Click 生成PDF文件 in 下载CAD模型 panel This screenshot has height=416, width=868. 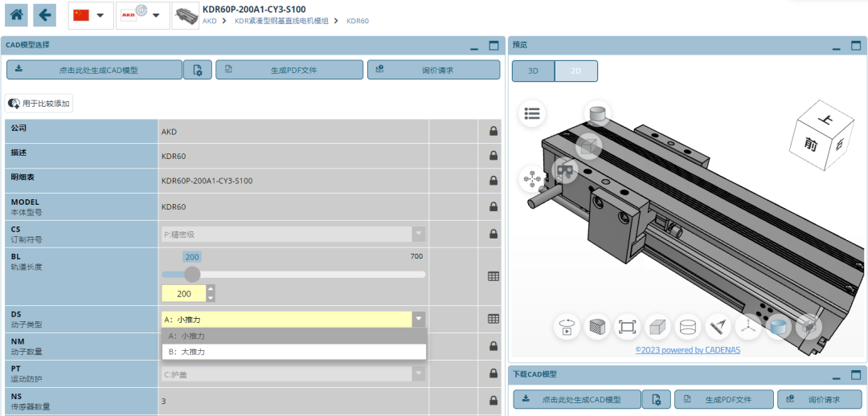point(724,399)
